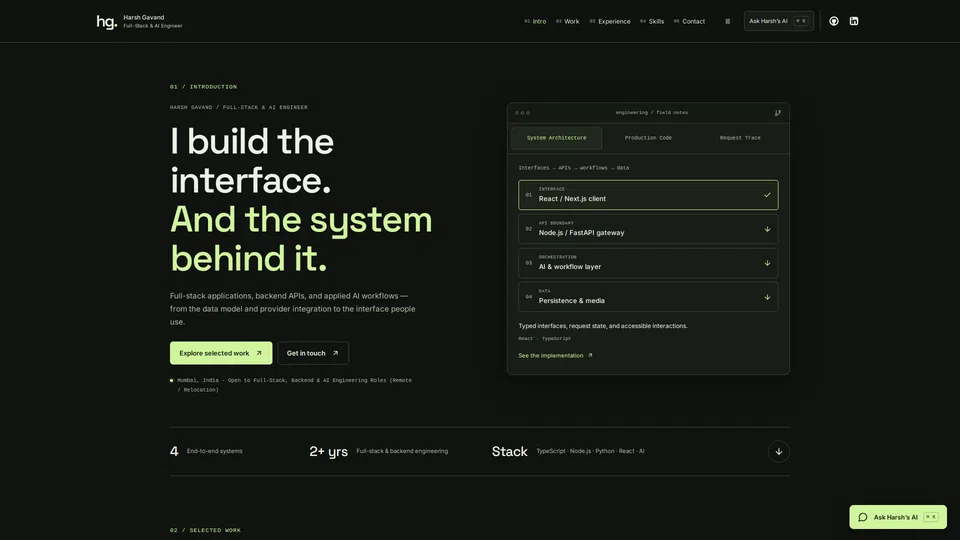This screenshot has height=540, width=960.
Task: Click the '01 / INTRODUCTION' section label
Action: (203, 87)
